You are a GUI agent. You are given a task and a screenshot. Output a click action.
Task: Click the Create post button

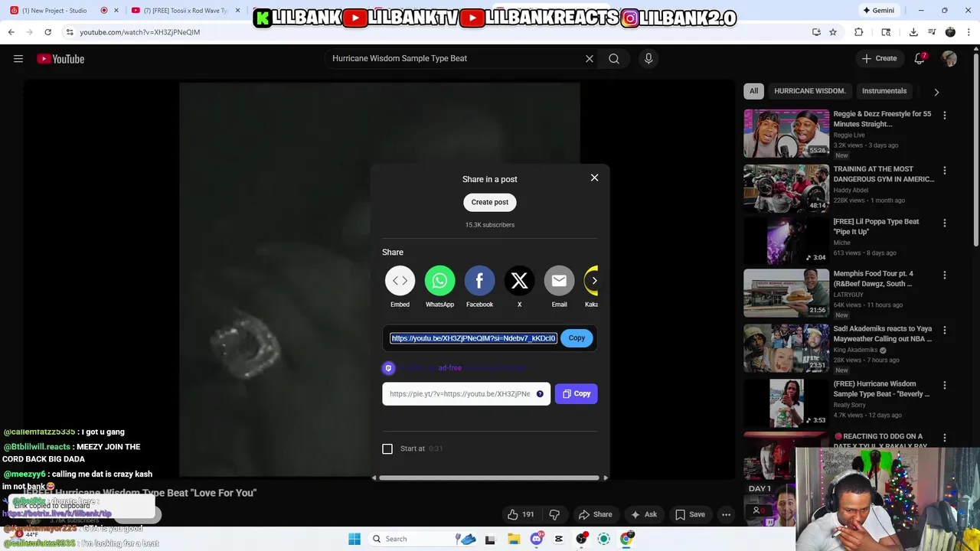490,202
